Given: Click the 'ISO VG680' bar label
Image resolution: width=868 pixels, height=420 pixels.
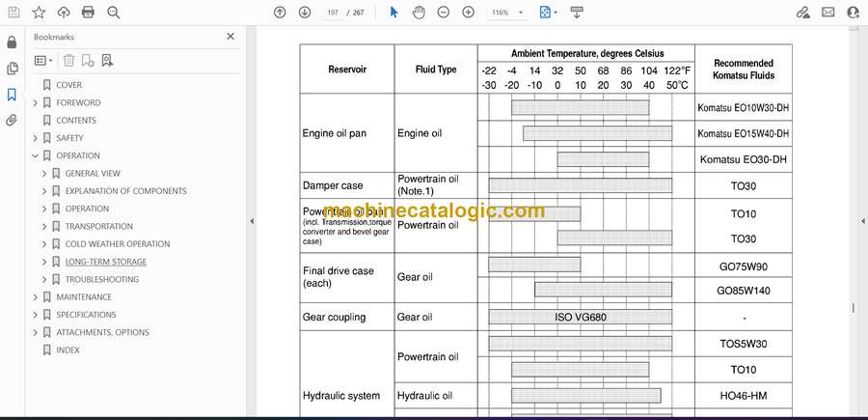Looking at the screenshot, I should tap(581, 318).
